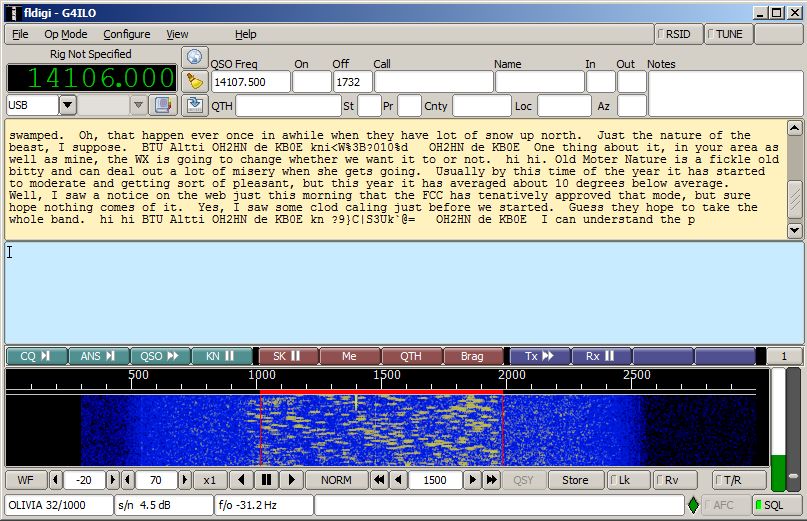Pause the waterfall display
The height and width of the screenshot is (521, 807).
pyautogui.click(x=266, y=480)
